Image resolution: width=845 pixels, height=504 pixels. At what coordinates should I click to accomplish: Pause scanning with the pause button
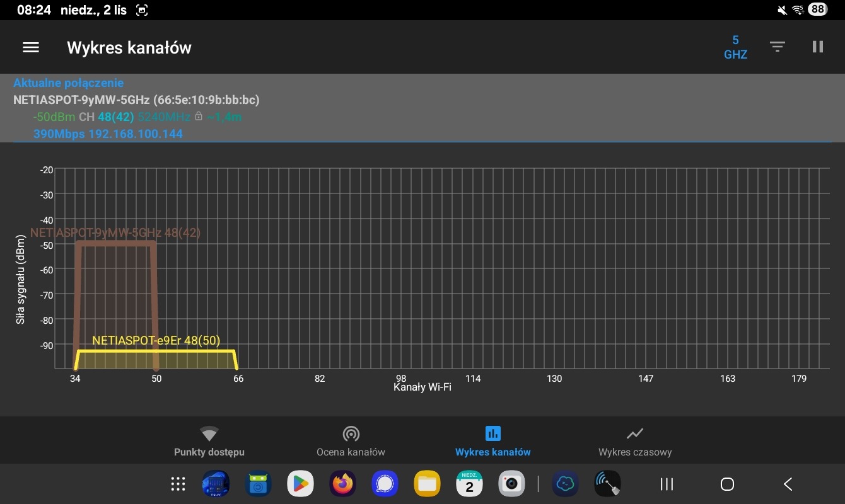pyautogui.click(x=818, y=47)
